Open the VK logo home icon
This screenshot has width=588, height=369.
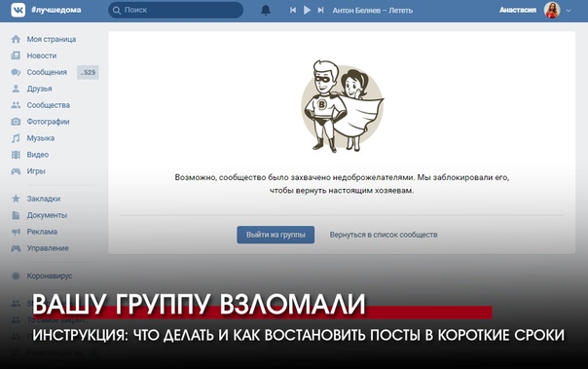pos(18,10)
